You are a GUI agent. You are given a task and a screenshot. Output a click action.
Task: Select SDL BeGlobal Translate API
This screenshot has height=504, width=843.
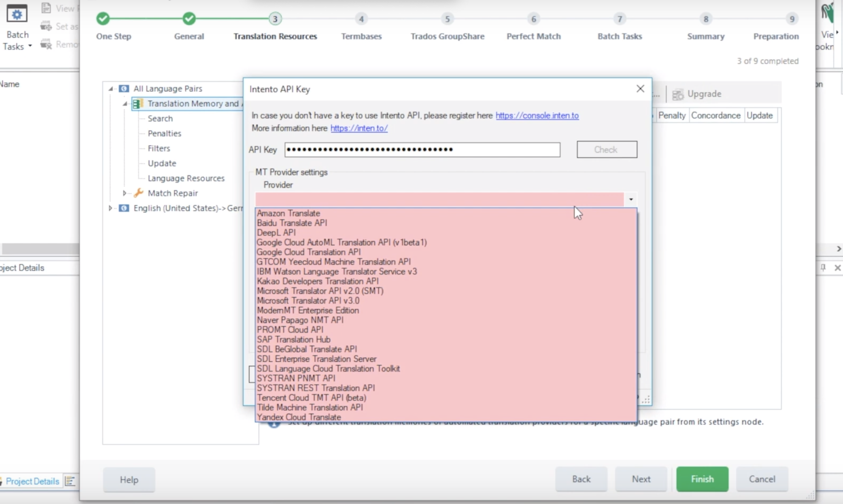[x=446, y=349]
